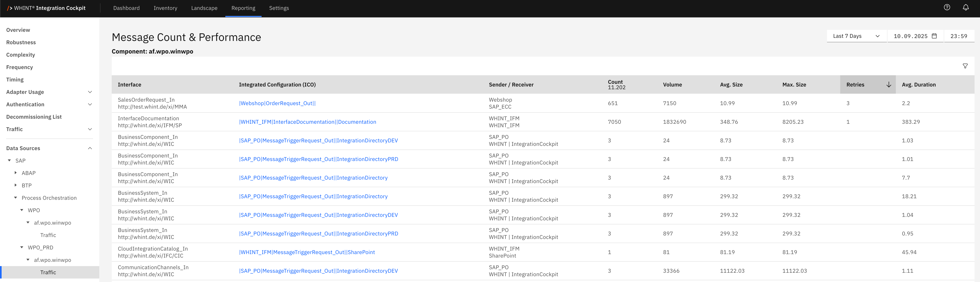
Task: Click the 383.29 average duration value
Action: 911,122
